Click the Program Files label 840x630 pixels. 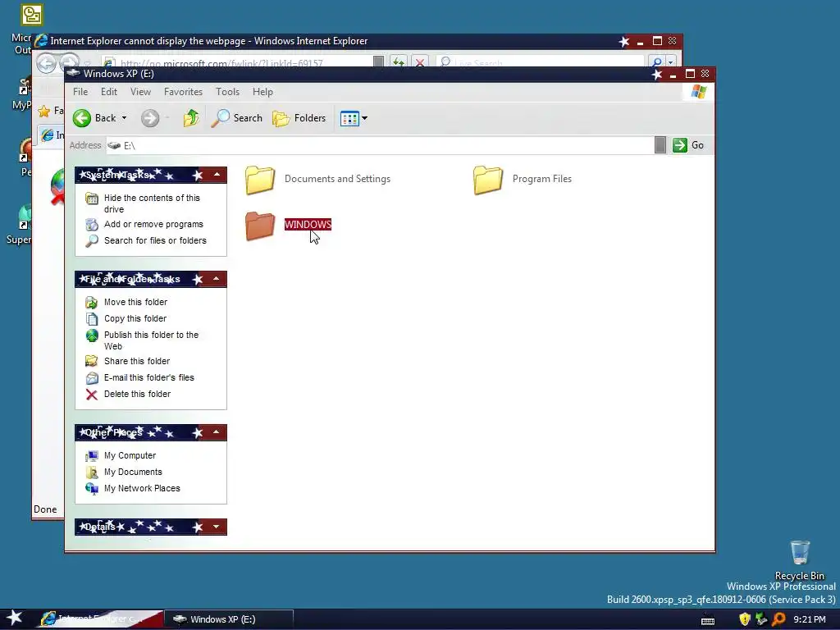[x=542, y=179]
